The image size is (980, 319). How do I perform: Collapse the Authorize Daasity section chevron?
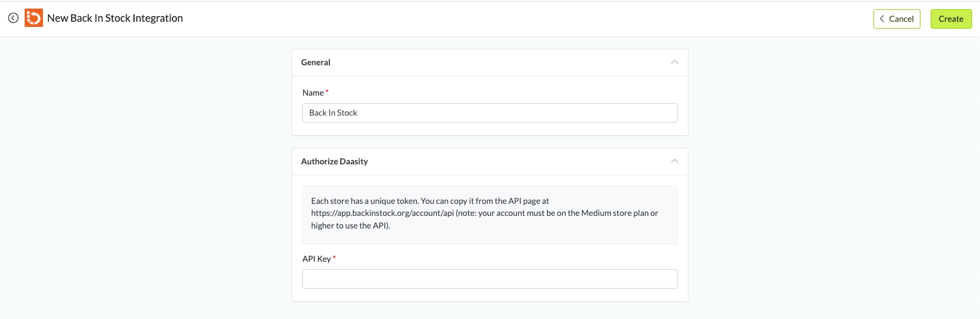674,161
